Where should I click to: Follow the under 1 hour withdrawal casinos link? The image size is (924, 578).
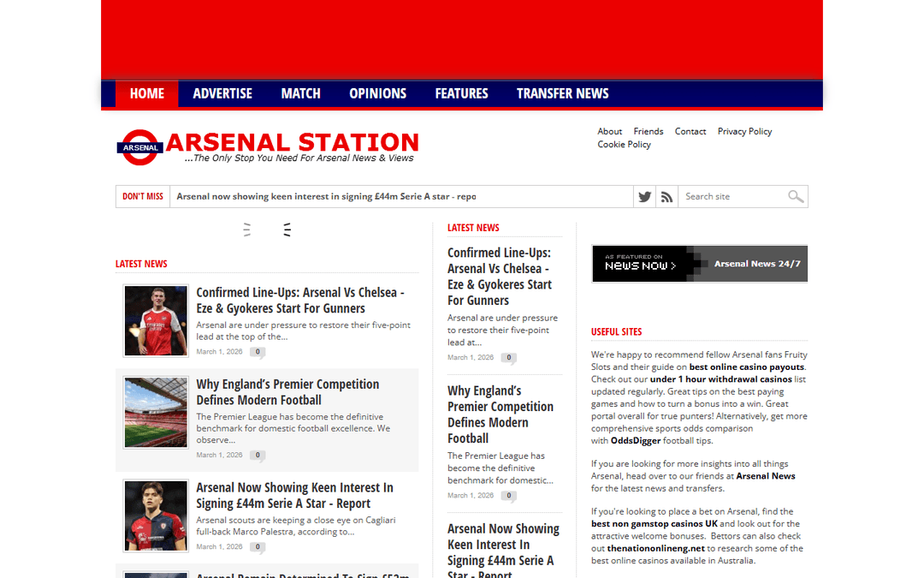[720, 379]
